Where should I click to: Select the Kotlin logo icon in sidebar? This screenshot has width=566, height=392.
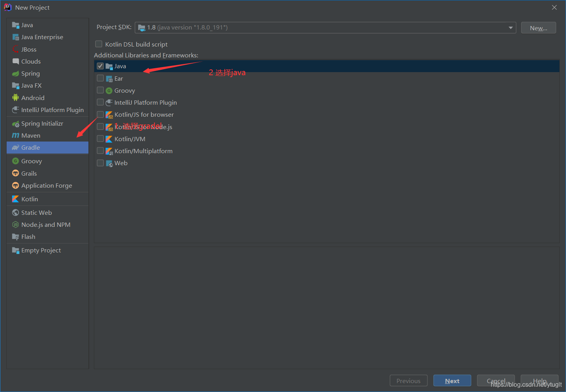tap(16, 199)
